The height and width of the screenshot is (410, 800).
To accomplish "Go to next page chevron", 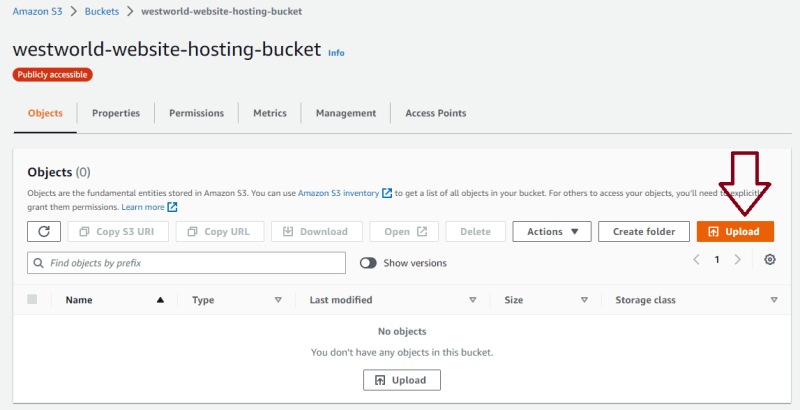I will click(737, 260).
